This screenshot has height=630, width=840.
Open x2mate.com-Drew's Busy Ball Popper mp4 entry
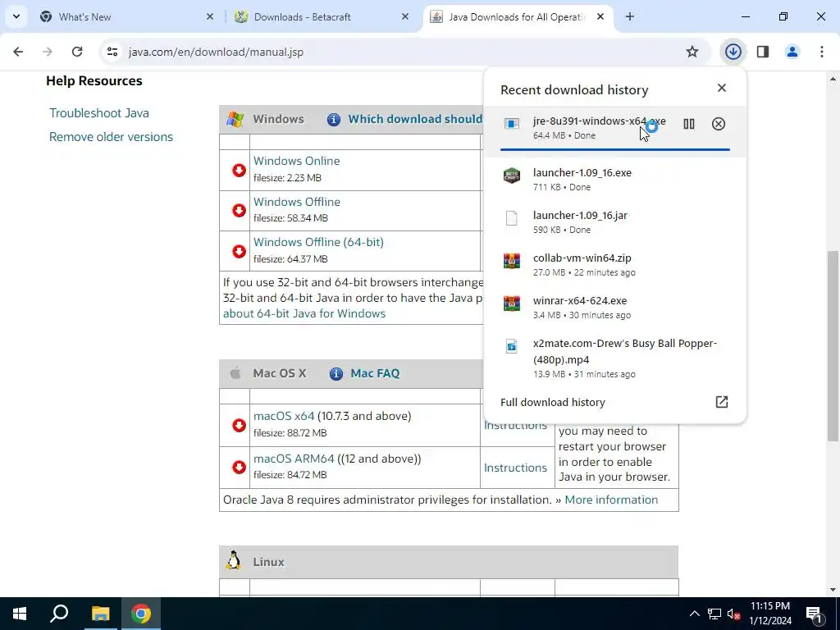pyautogui.click(x=614, y=358)
